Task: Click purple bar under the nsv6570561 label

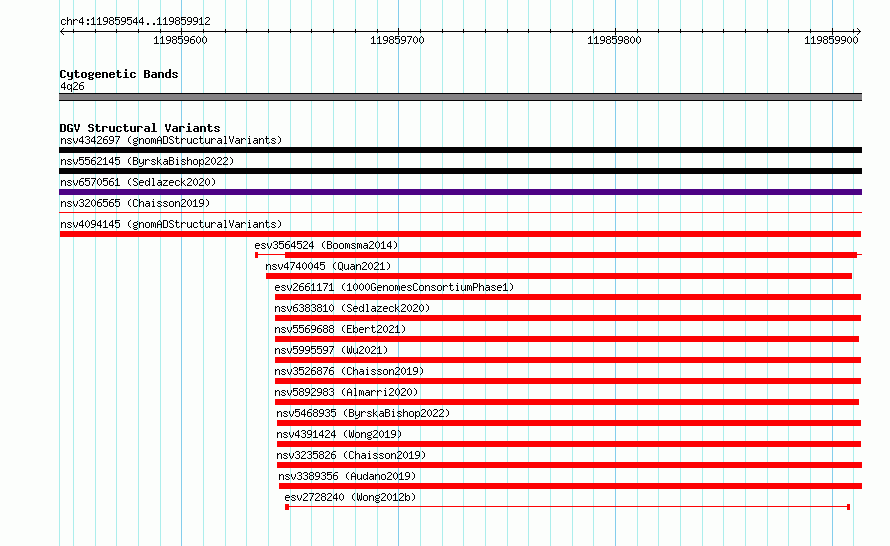Action: 460,192
